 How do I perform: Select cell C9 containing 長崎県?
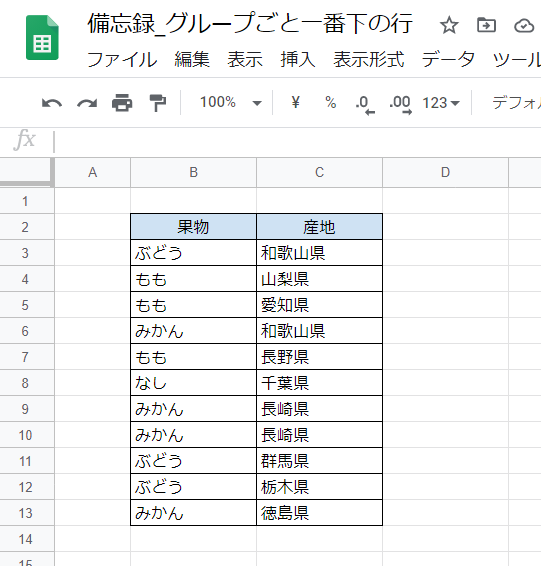(x=319, y=409)
